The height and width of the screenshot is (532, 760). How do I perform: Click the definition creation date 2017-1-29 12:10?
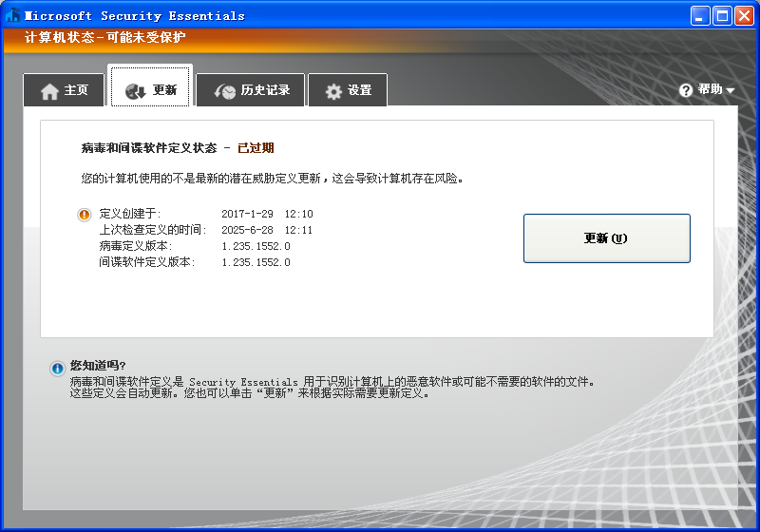(267, 214)
